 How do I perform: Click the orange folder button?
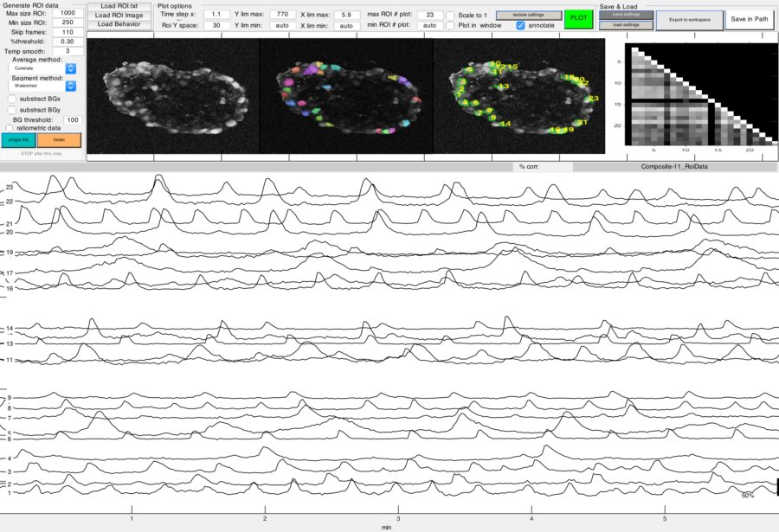pos(59,140)
